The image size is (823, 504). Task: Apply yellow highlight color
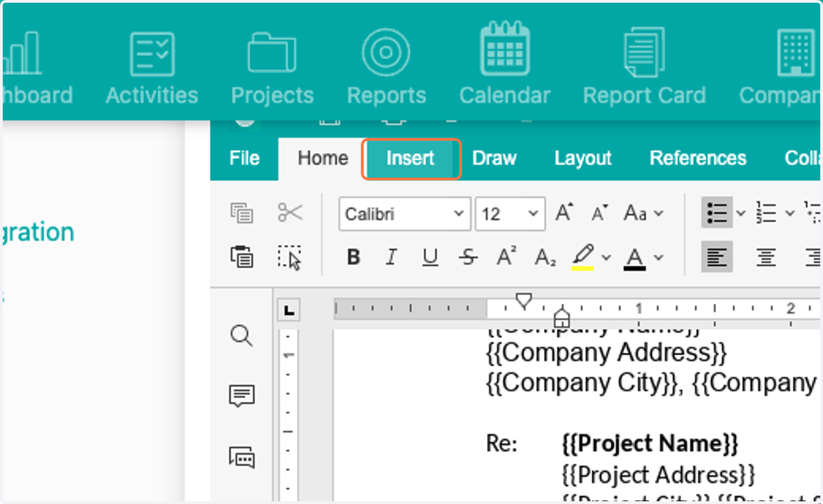pos(582,257)
